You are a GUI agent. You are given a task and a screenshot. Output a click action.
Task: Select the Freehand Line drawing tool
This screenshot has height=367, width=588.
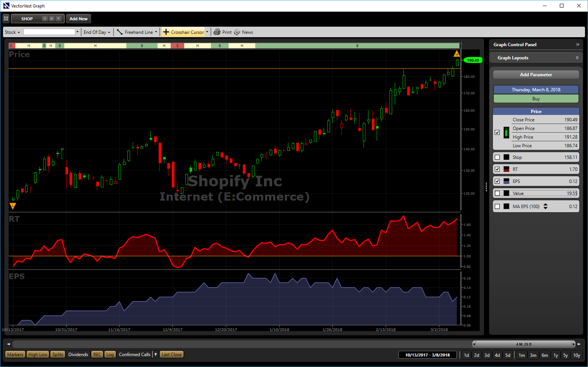(x=135, y=32)
